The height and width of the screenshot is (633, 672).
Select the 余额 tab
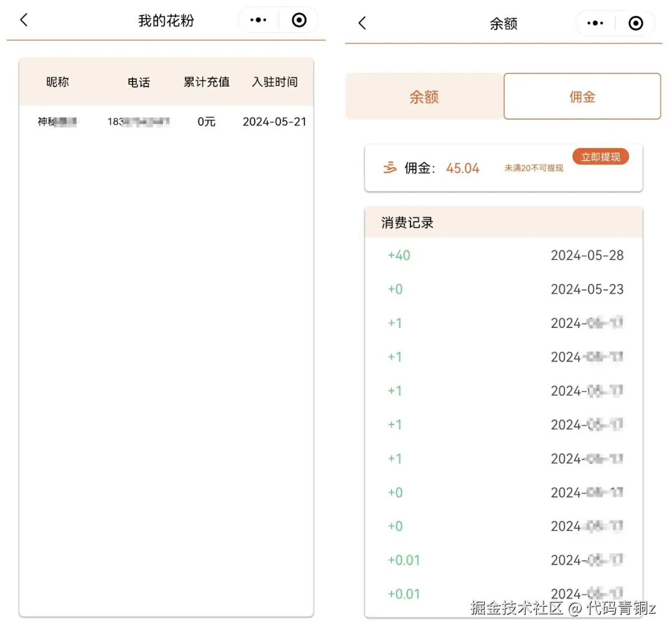point(424,96)
